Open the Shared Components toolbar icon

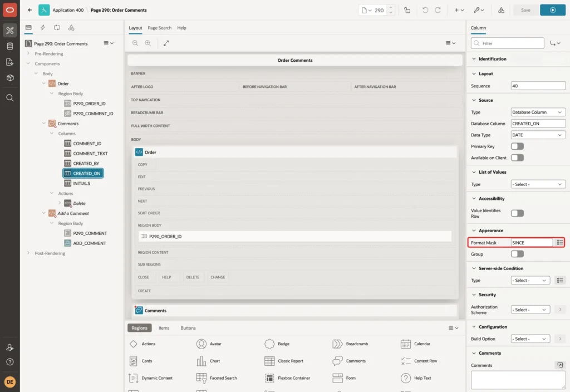pyautogui.click(x=501, y=10)
